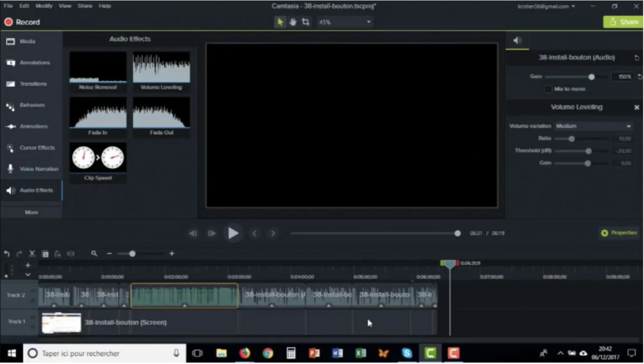Collapse tracks with chevron below add-track

(28, 275)
